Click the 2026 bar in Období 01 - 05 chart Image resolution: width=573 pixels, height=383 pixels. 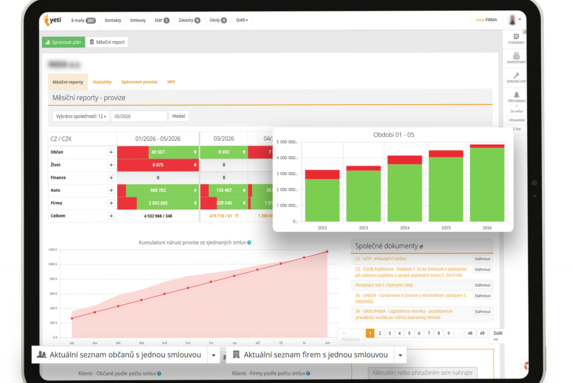(487, 183)
